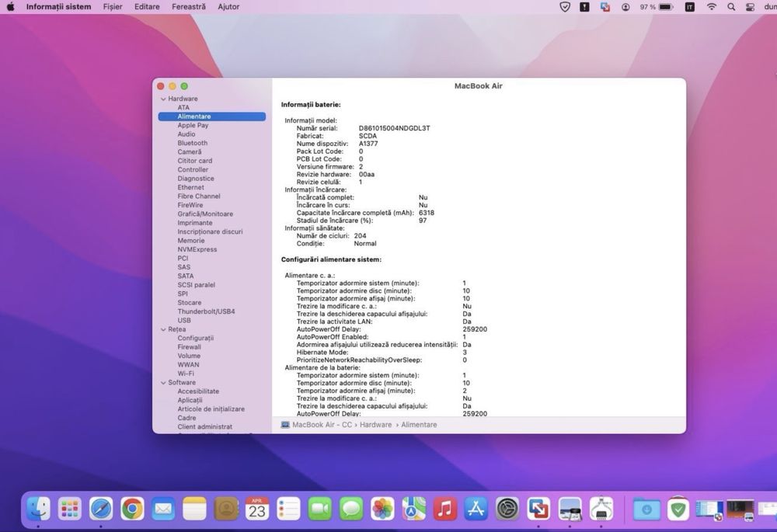The image size is (777, 532).
Task: Collapse the Software section
Action: [x=163, y=383]
